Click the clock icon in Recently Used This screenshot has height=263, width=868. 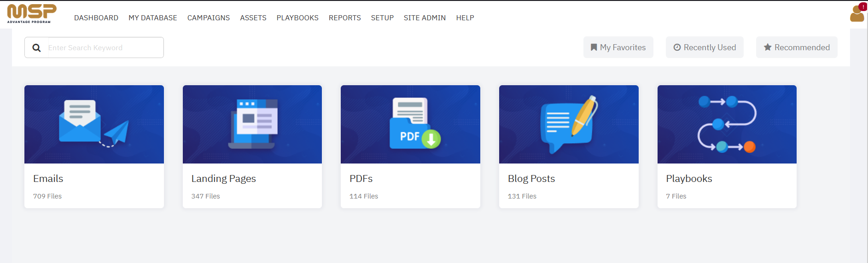677,47
